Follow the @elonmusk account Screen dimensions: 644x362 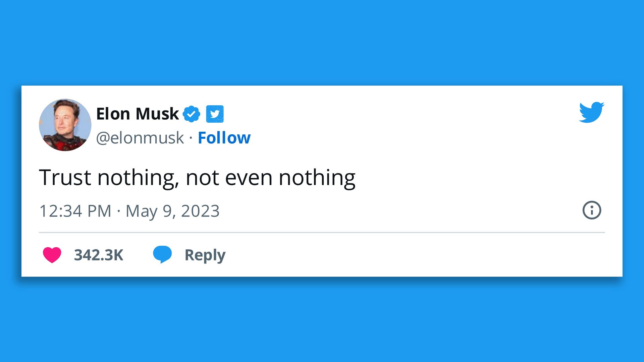coord(224,138)
